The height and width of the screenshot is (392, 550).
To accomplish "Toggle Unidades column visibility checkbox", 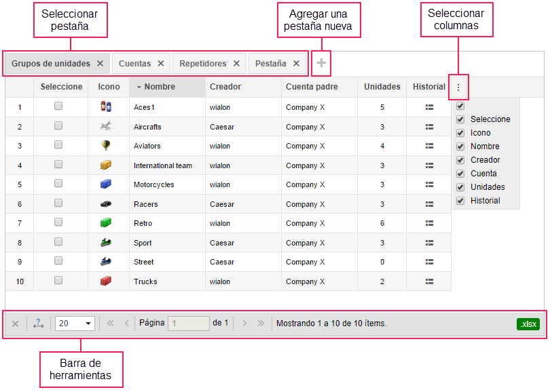I will tap(460, 187).
